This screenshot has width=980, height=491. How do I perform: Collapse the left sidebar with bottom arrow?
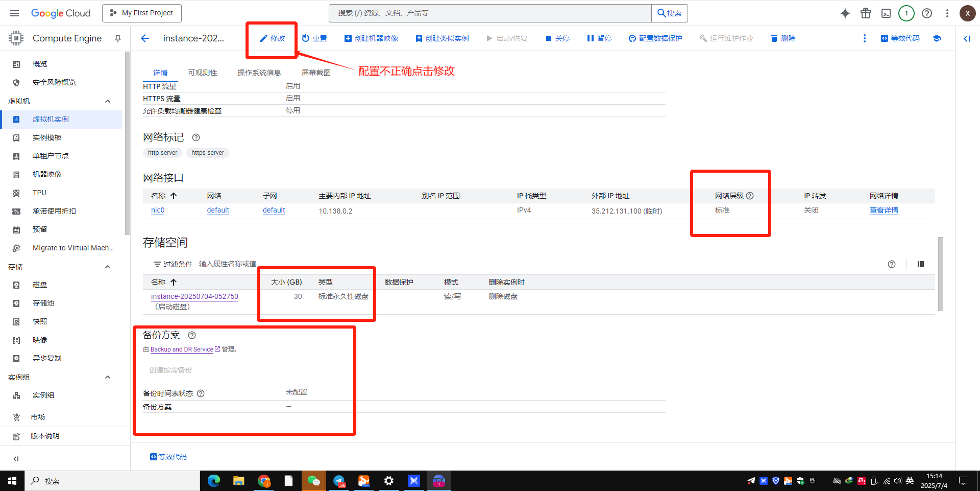[x=16, y=459]
